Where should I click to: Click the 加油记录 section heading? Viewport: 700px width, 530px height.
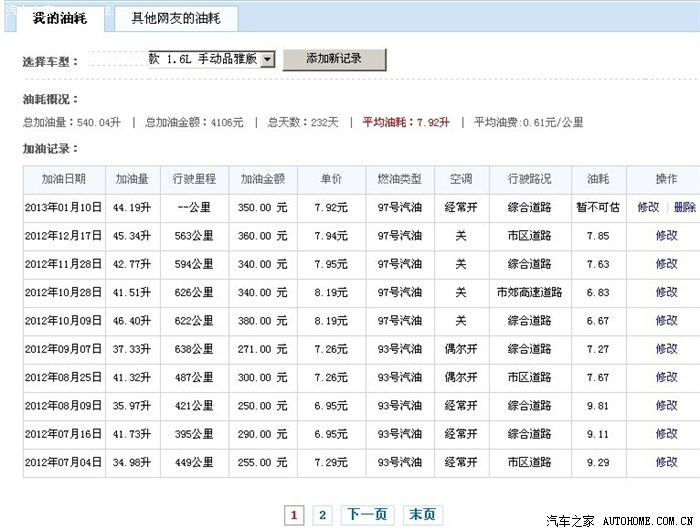click(50, 148)
